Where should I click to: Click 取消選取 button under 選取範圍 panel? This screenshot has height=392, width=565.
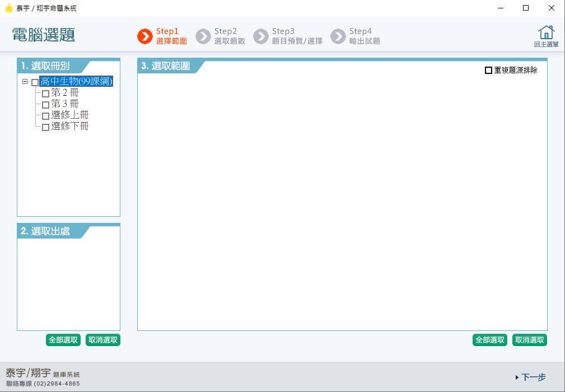click(x=530, y=340)
